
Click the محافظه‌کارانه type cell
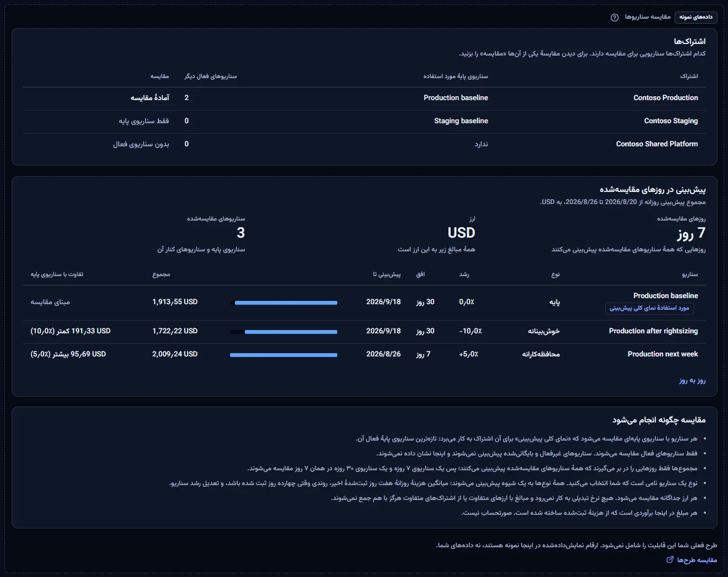pos(541,354)
